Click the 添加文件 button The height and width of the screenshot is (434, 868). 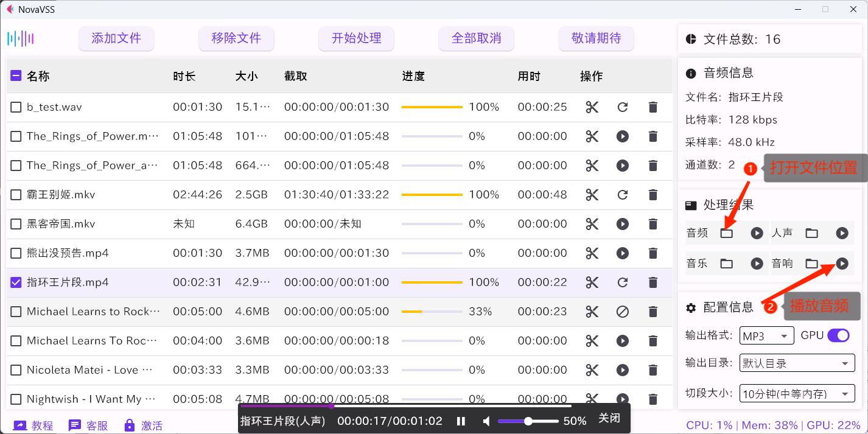tap(116, 38)
